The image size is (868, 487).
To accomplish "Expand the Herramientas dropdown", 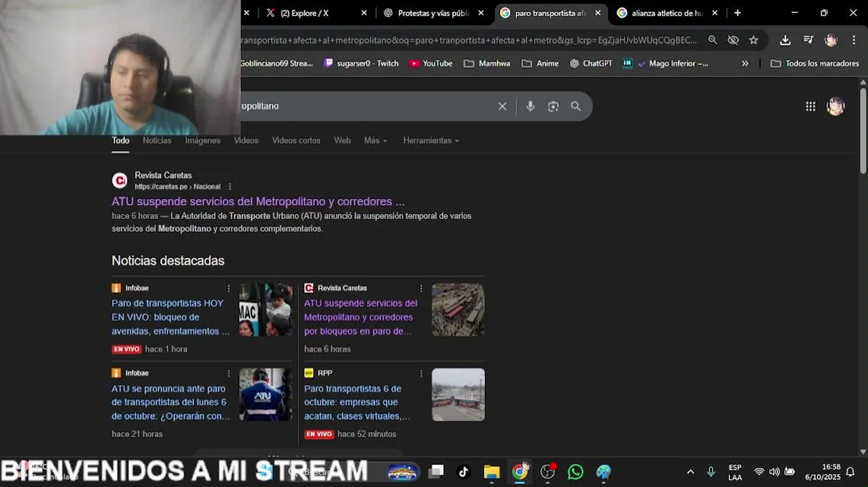I will click(x=431, y=141).
